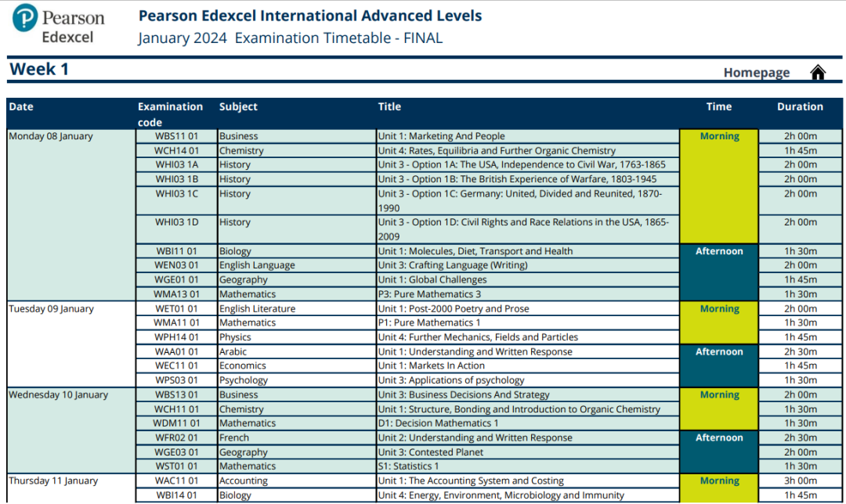This screenshot has height=504, width=846.
Task: Click the Pearson logo circle icon
Action: point(25,17)
